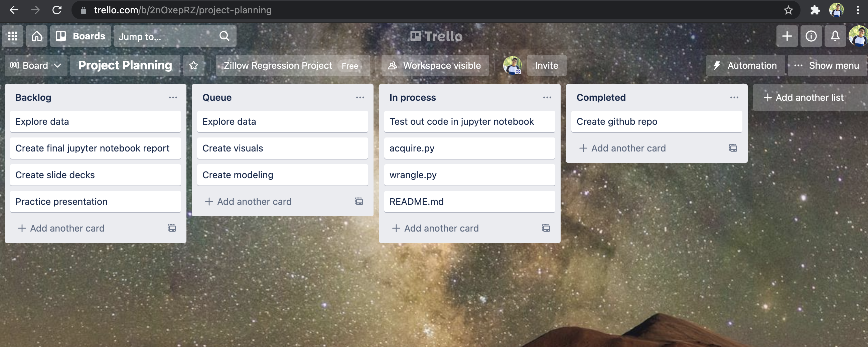Click Queue create from template icon
Image resolution: width=868 pixels, height=347 pixels.
tap(358, 201)
